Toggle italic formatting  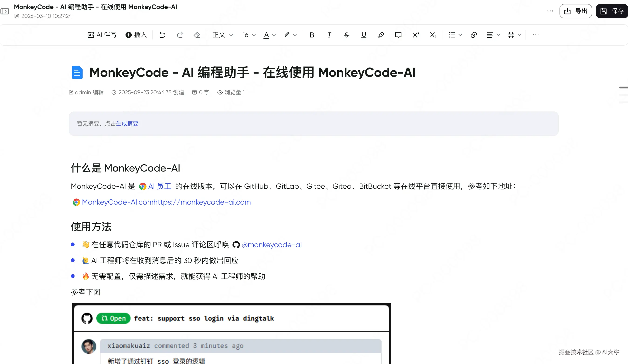[329, 35]
